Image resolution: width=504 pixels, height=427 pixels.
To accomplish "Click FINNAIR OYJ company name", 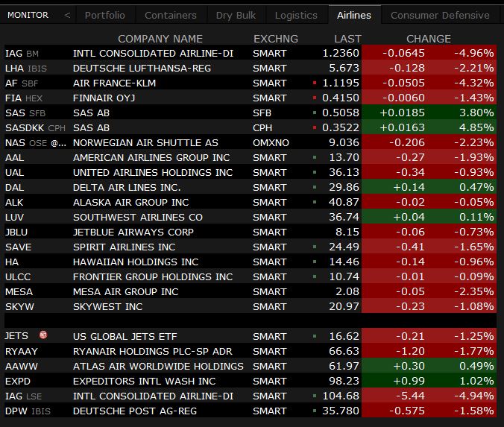I will pos(104,98).
